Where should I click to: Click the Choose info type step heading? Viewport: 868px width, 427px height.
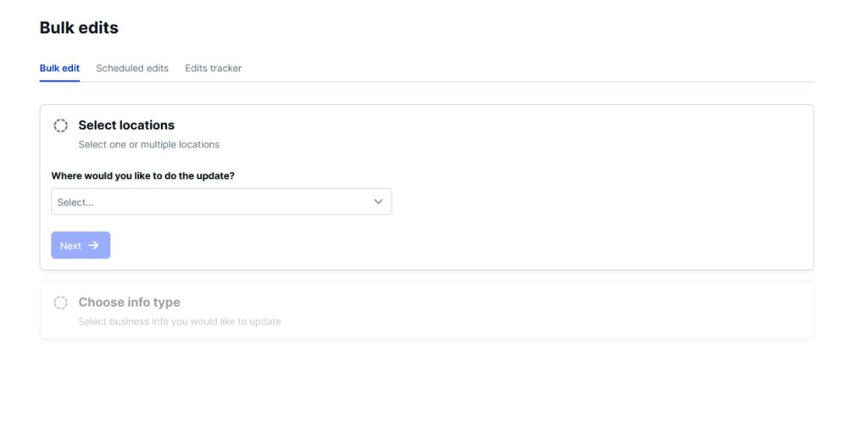pos(129,302)
